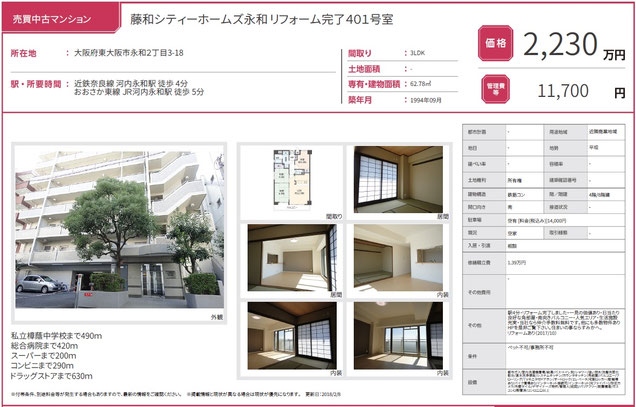Click the address 大阪府東大阪市永和2丁目3-18
Screen dimensions: 636x407
tap(129, 53)
